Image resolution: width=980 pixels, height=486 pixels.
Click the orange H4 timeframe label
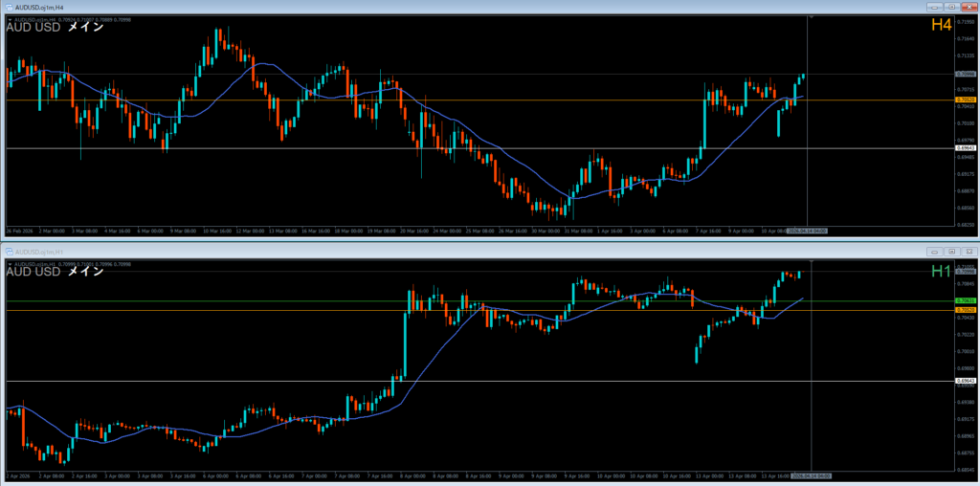941,25
